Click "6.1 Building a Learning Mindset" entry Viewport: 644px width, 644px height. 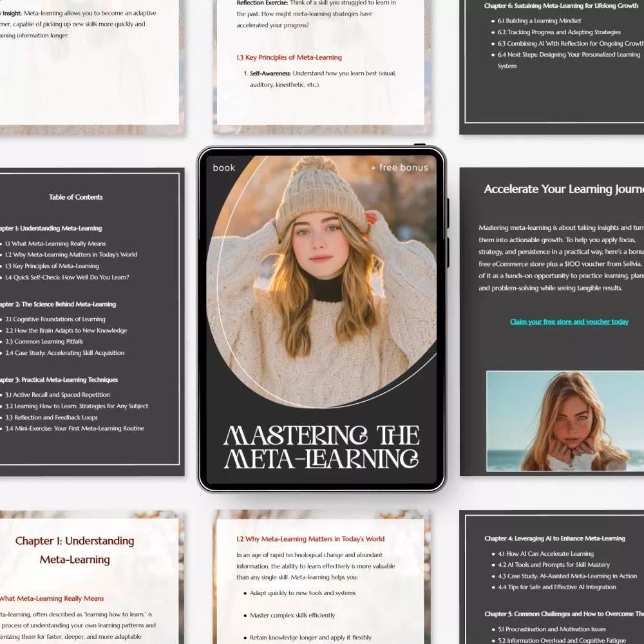tap(539, 21)
